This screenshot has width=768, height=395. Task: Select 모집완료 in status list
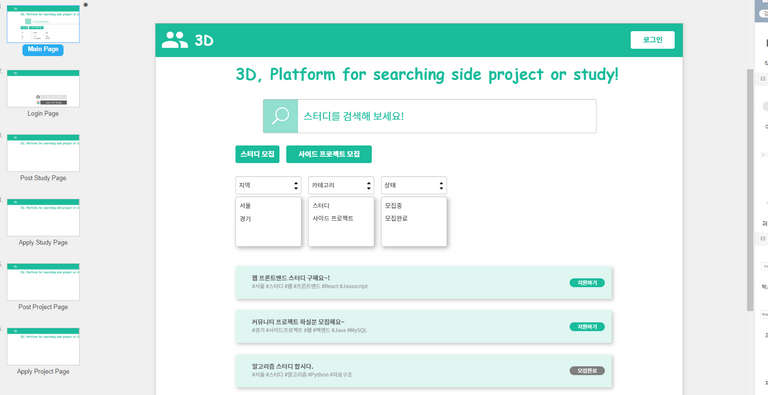coord(396,219)
